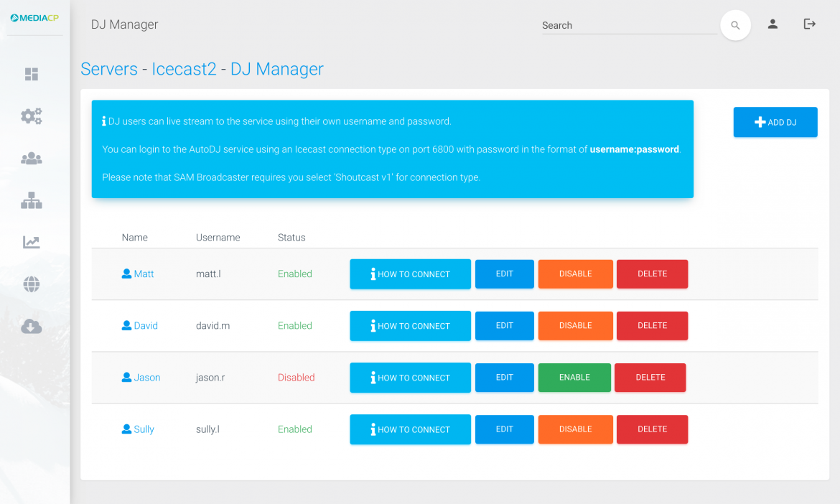
Task: Delete the Jason DJ account
Action: click(x=650, y=378)
